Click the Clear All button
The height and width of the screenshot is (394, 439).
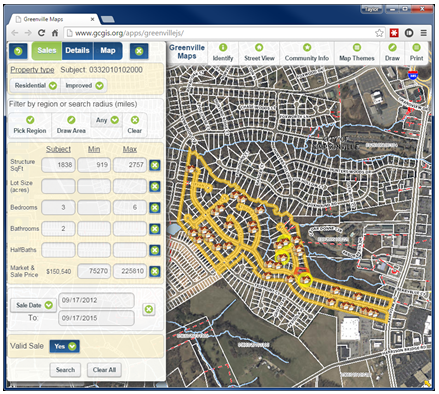click(x=104, y=370)
